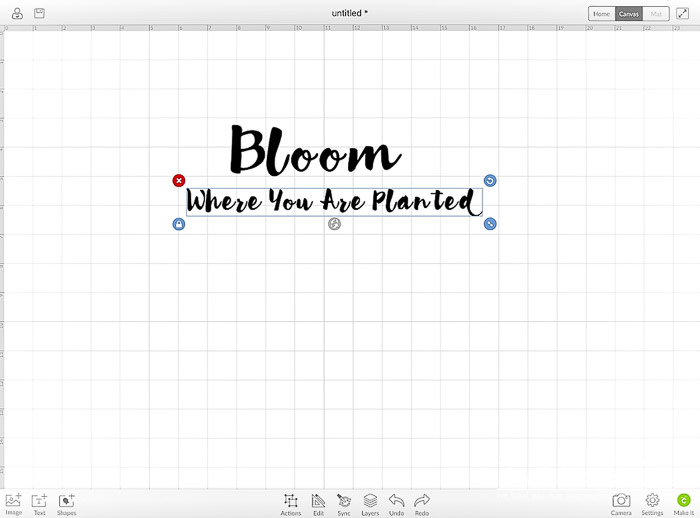Add new text with Text tool

(x=39, y=501)
